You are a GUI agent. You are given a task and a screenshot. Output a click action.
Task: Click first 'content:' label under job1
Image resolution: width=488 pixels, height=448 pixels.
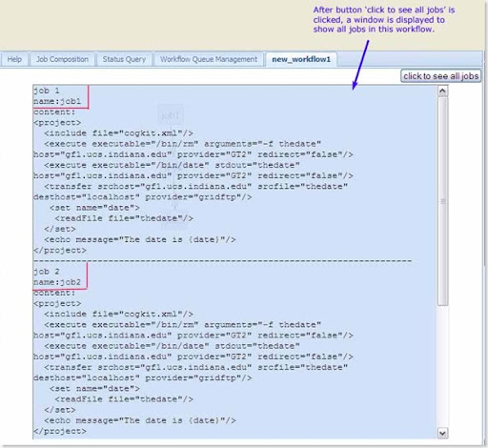(x=54, y=112)
